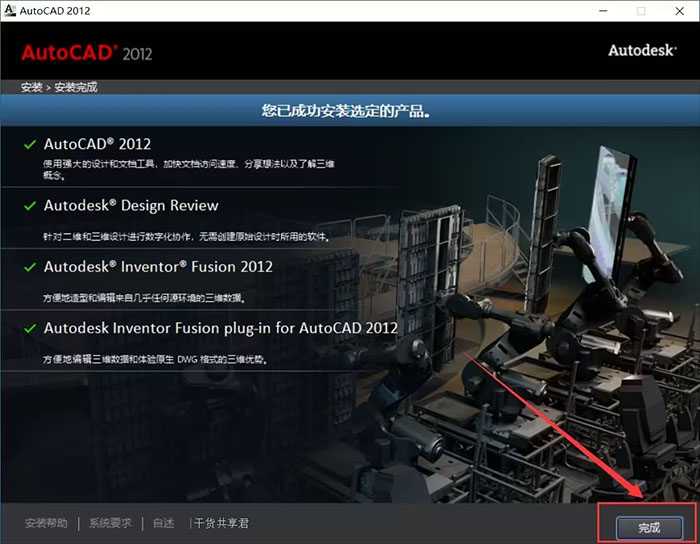This screenshot has width=700, height=544.
Task: Click the 安装 > 安装完成 breadcrumb
Action: 59,87
